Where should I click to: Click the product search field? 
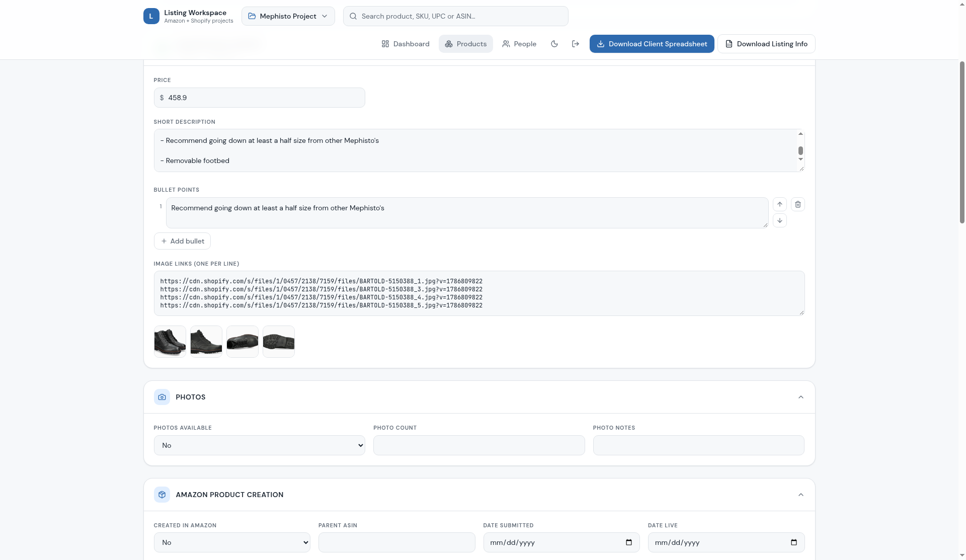456,16
